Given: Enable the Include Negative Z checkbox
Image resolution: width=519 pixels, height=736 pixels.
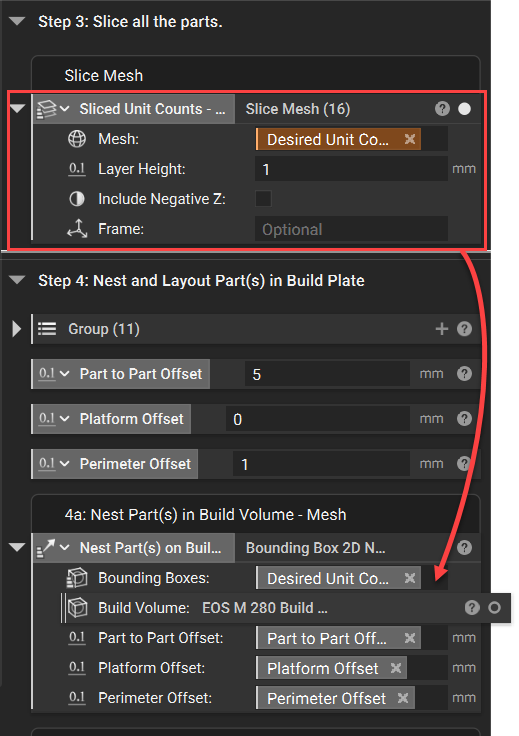Looking at the screenshot, I should (x=263, y=199).
